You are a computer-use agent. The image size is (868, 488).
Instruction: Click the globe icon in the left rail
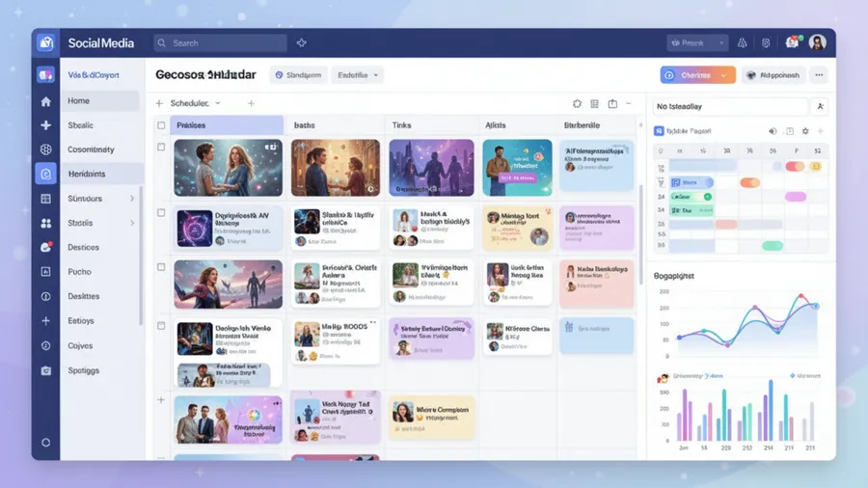click(46, 149)
